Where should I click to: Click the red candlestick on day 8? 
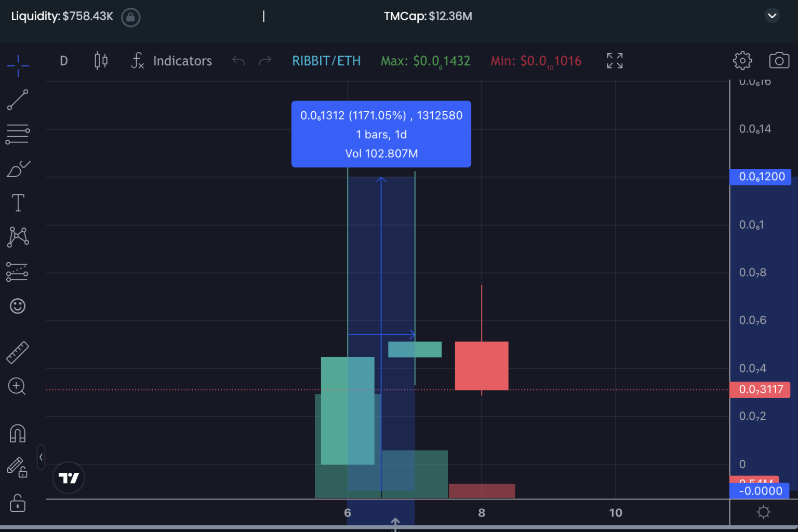coord(482,366)
